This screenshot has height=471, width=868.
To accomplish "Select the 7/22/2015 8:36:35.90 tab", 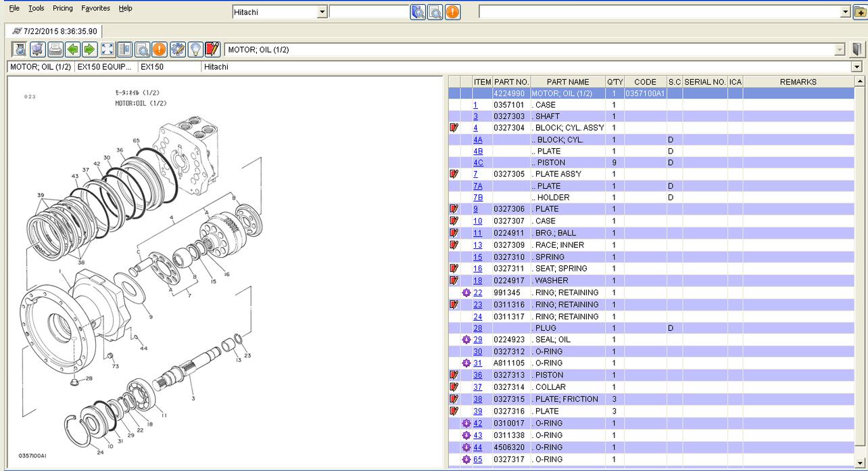I will [x=54, y=31].
